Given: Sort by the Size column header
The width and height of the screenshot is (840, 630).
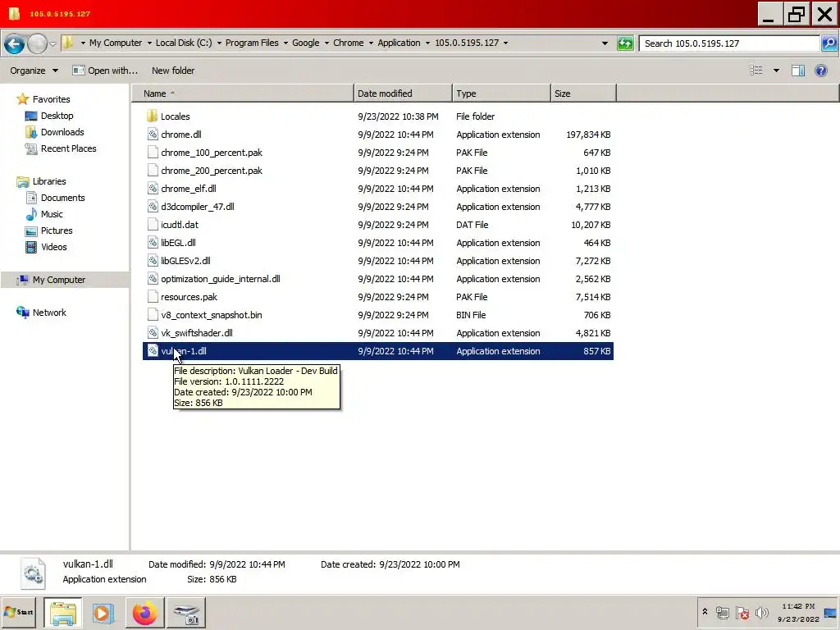Looking at the screenshot, I should (x=583, y=94).
